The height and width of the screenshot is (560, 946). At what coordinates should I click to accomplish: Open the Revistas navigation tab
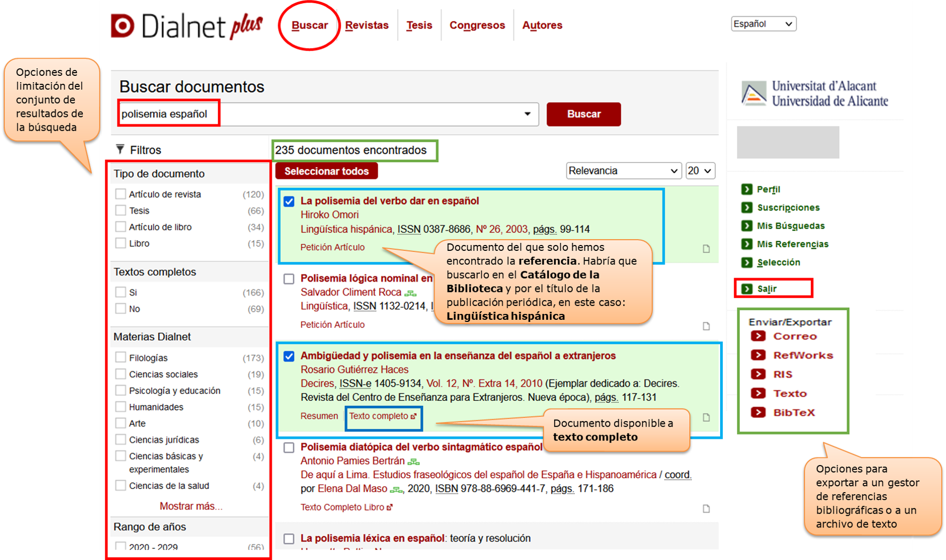pyautogui.click(x=367, y=25)
